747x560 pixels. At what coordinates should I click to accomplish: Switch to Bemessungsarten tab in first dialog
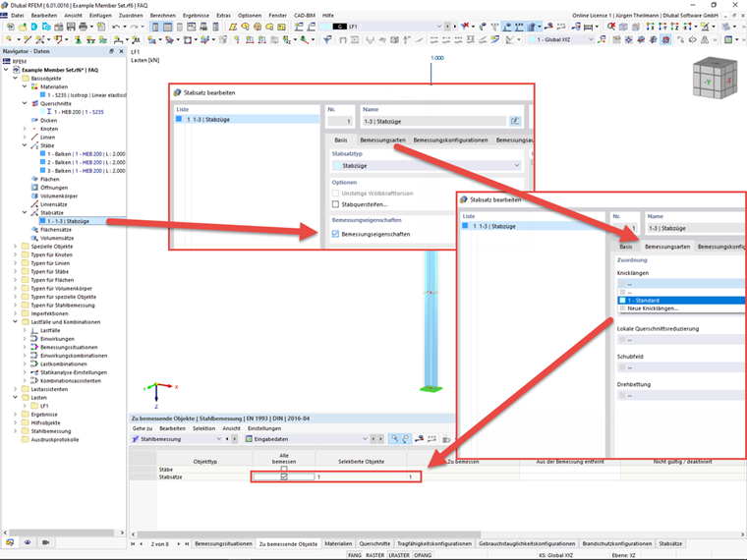[x=382, y=140]
